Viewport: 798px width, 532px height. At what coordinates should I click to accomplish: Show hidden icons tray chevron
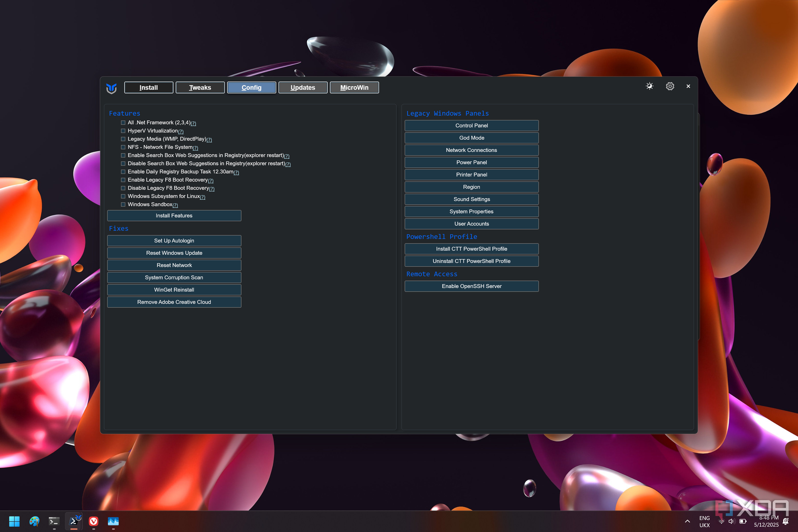[688, 522]
